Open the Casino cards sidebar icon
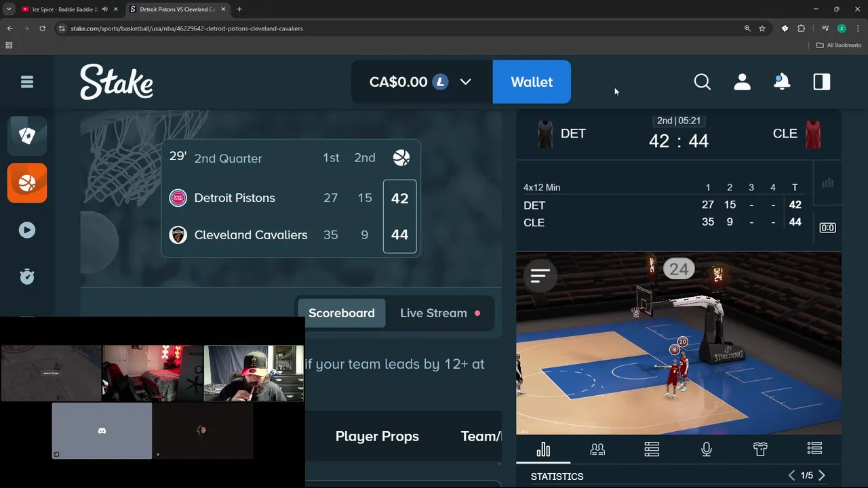Screen dimensions: 868x488 click(x=27, y=136)
